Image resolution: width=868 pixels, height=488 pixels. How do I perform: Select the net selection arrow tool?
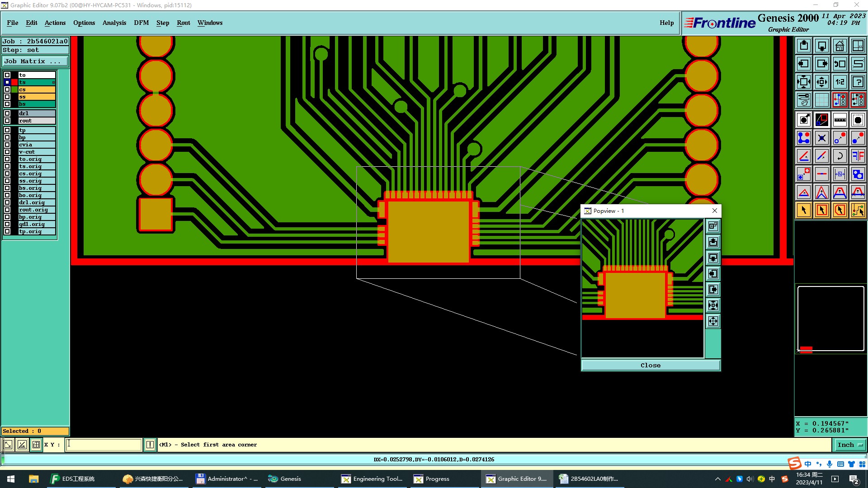[858, 210]
